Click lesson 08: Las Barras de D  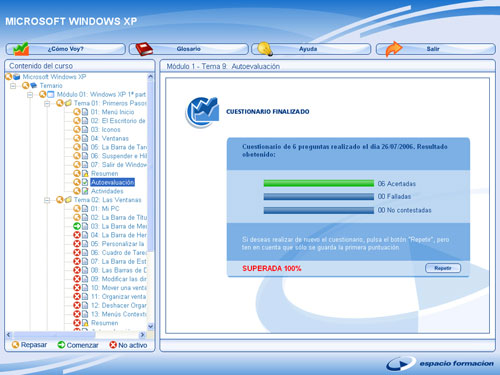(x=119, y=270)
